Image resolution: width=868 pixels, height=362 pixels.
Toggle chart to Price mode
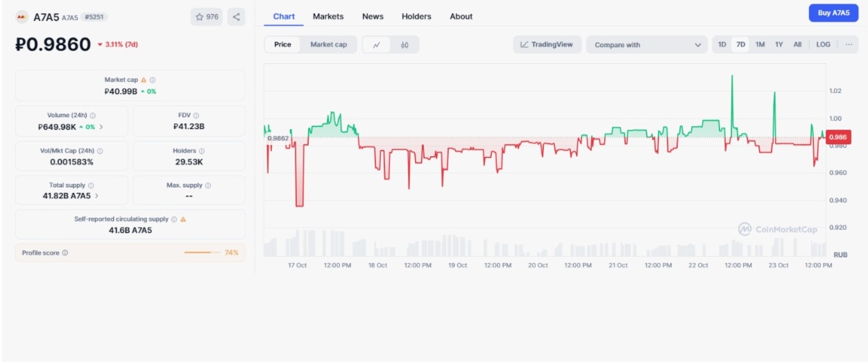pos(282,44)
